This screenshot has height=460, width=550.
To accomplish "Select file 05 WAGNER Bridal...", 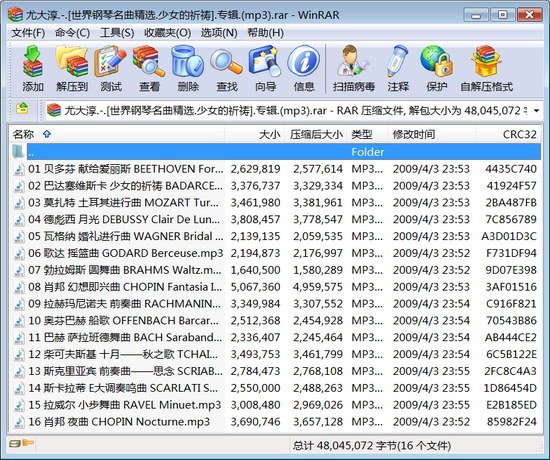I will [x=276, y=236].
